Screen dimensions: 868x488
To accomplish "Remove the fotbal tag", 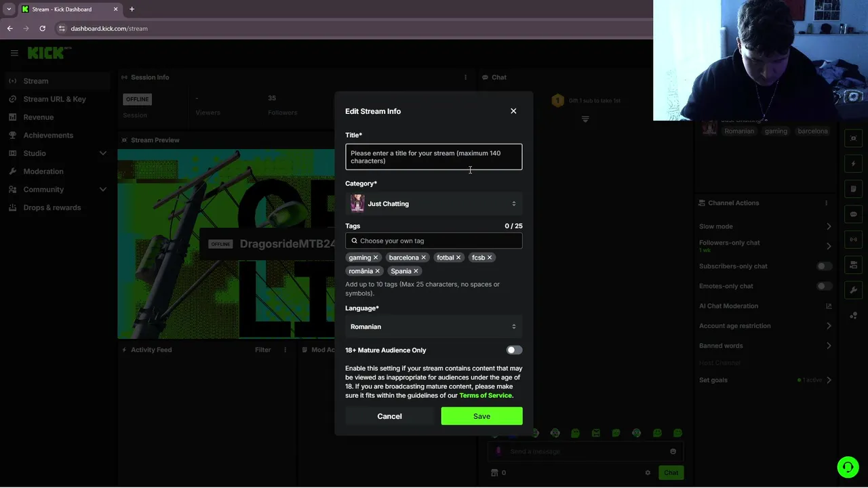I will (x=458, y=258).
